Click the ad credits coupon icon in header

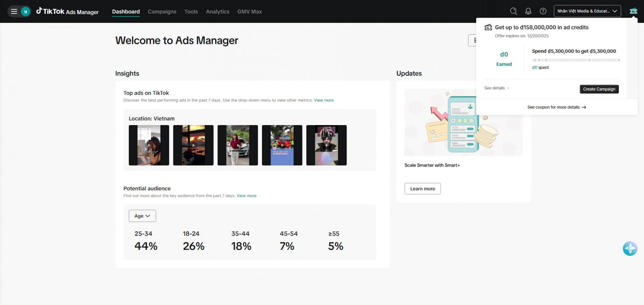[x=634, y=11]
